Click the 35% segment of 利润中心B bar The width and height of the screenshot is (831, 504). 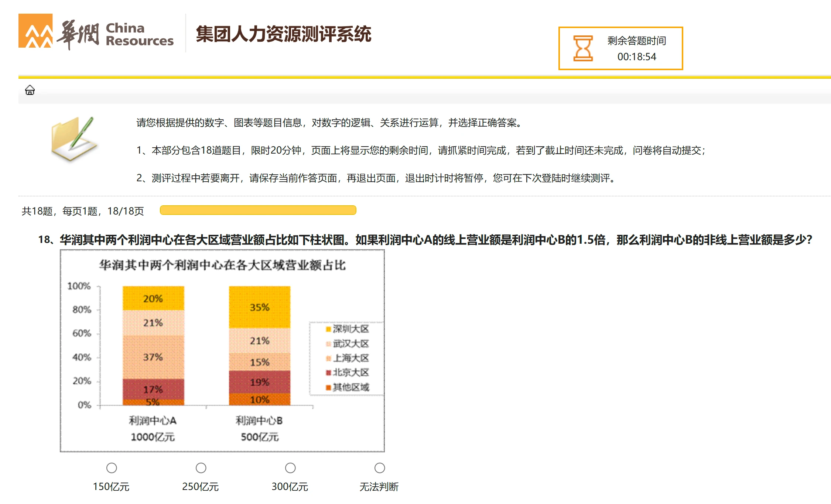[259, 307]
